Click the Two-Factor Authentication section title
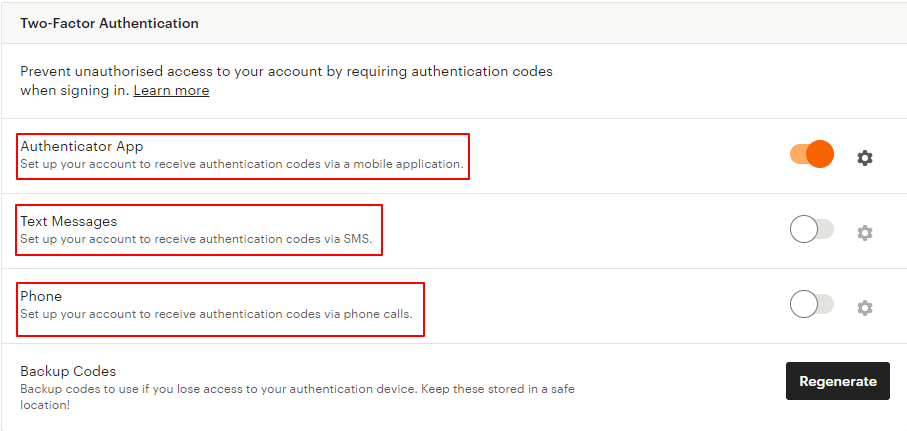Image resolution: width=907 pixels, height=431 pixels. pyautogui.click(x=109, y=23)
